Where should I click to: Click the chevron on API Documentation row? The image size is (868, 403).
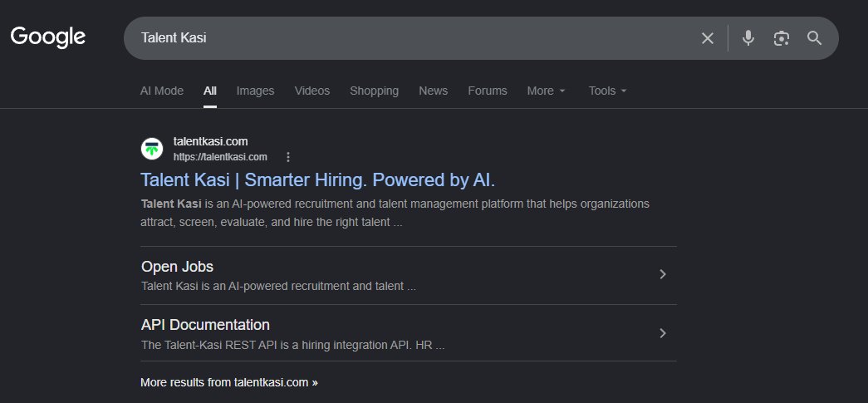pyautogui.click(x=663, y=333)
